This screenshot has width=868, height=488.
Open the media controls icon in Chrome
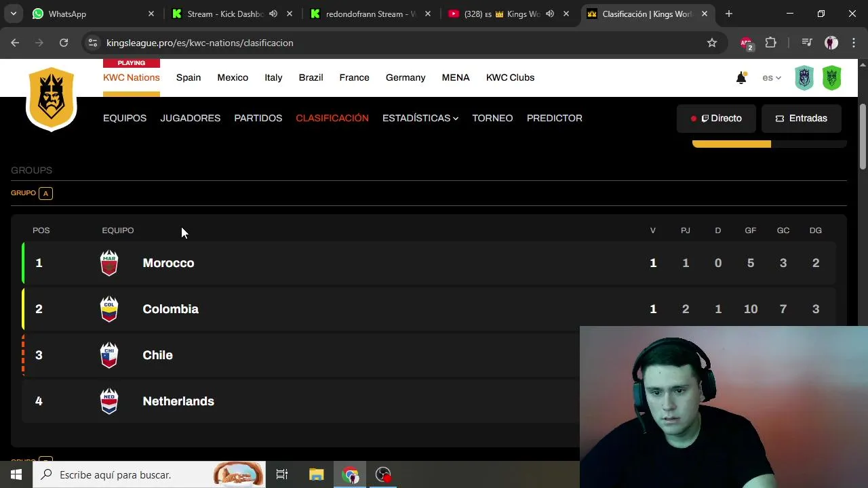[x=807, y=43]
